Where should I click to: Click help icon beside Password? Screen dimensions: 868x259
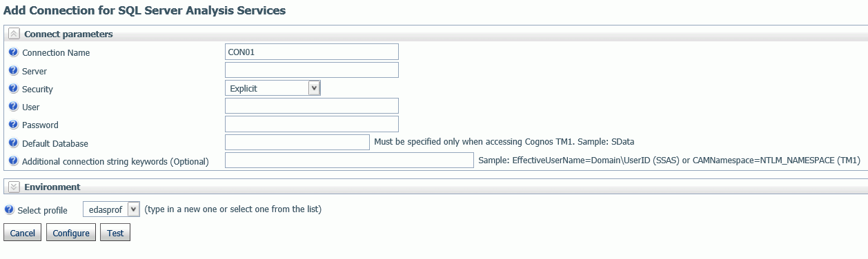point(13,125)
